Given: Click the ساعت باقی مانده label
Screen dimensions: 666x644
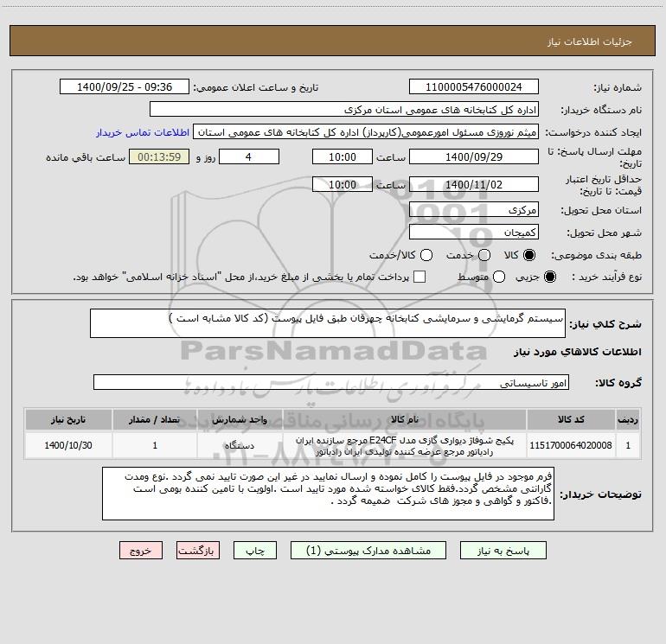Looking at the screenshot, I should [86, 157].
